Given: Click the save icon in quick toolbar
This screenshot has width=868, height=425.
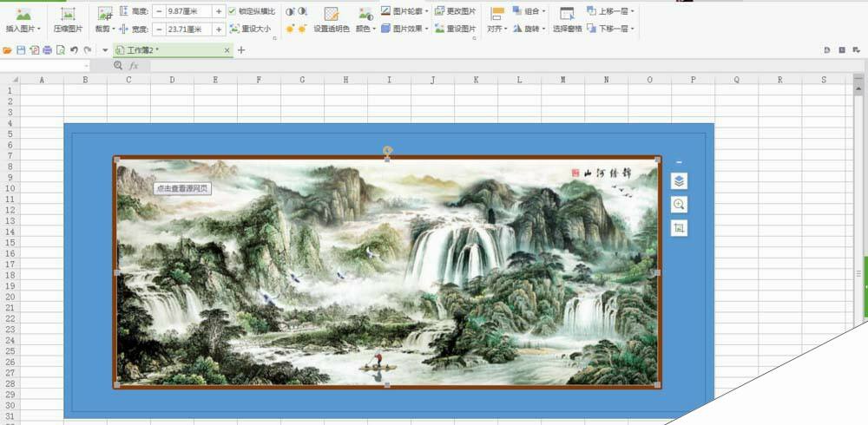Looking at the screenshot, I should tap(21, 50).
